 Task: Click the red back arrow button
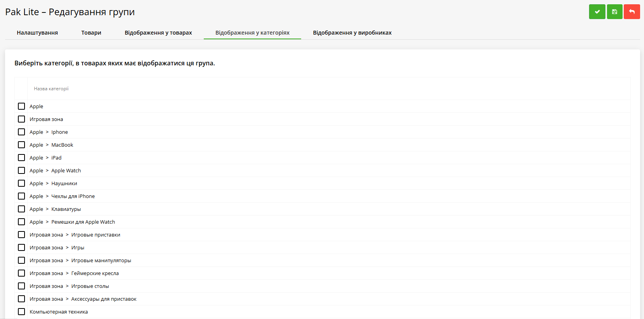[x=632, y=12]
